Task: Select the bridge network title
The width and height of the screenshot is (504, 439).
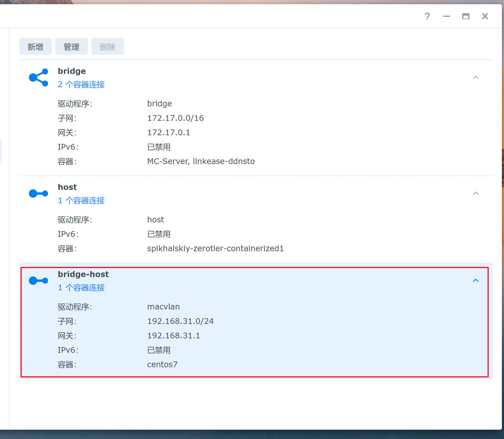Action: click(72, 71)
